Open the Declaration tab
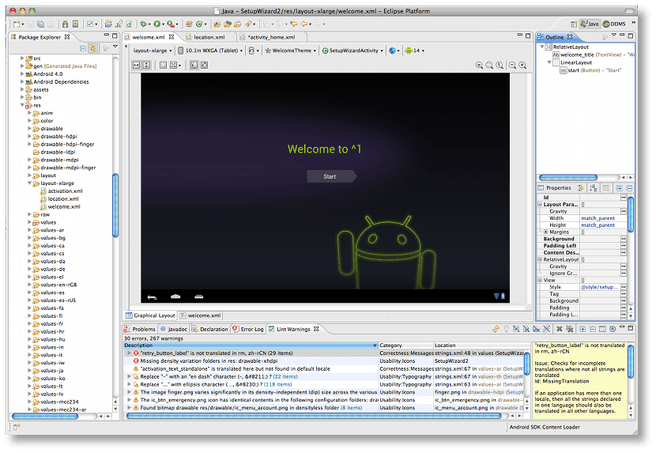 pos(210,329)
